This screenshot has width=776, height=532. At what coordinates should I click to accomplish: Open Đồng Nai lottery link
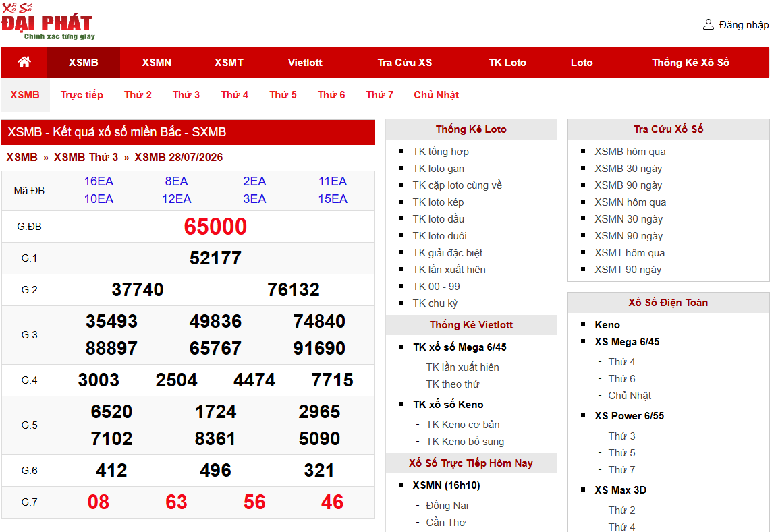pos(447,505)
